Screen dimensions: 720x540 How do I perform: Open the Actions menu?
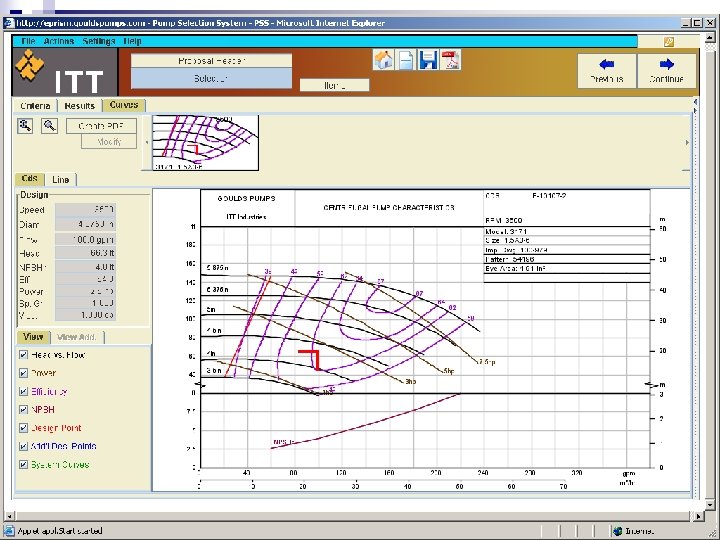point(59,41)
